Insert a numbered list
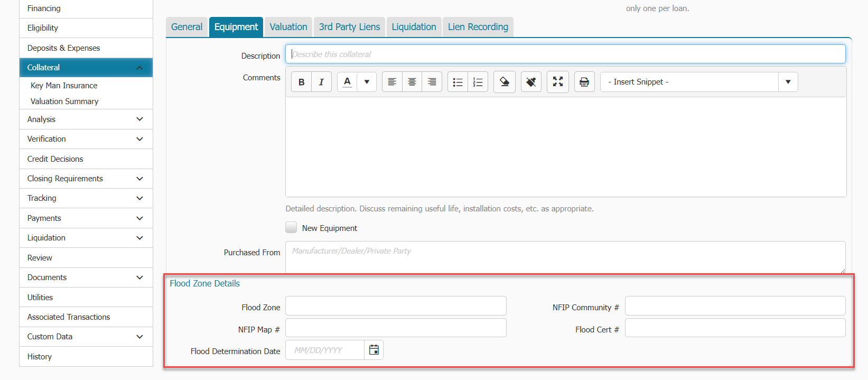 [478, 82]
